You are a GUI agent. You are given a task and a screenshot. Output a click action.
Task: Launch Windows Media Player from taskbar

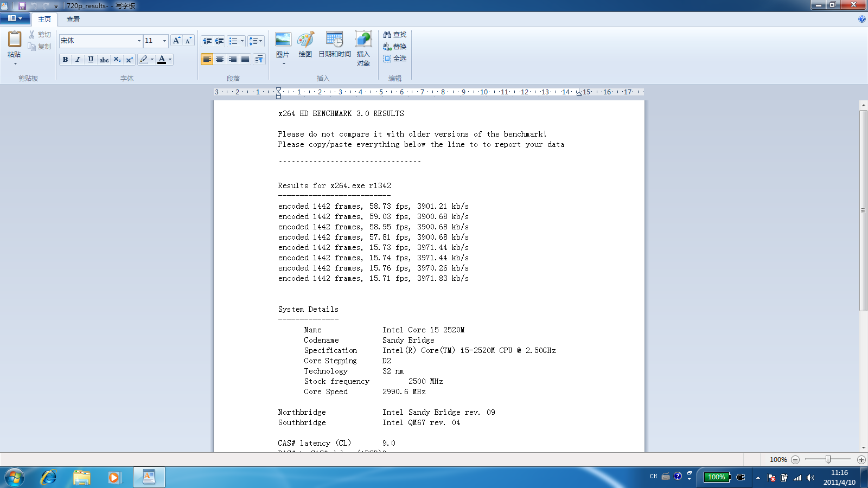[x=114, y=477]
